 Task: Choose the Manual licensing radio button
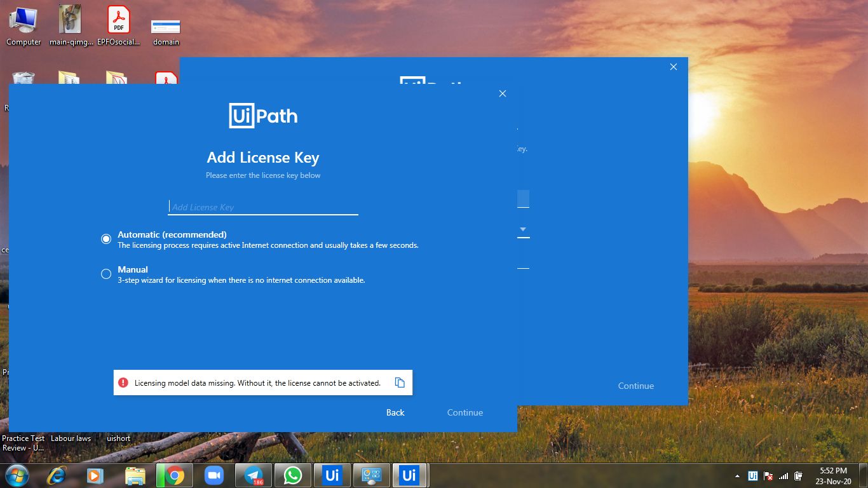(x=106, y=274)
